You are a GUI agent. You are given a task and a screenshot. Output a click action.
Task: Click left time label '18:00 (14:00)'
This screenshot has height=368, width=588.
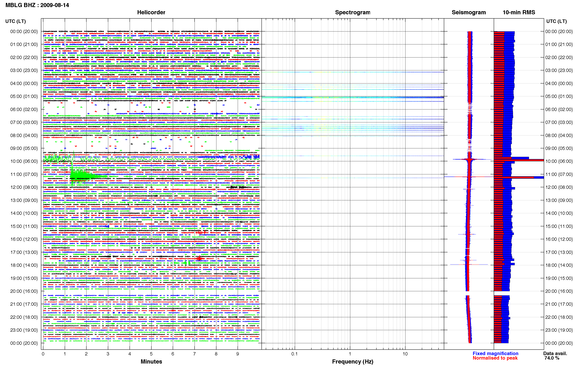(24, 265)
